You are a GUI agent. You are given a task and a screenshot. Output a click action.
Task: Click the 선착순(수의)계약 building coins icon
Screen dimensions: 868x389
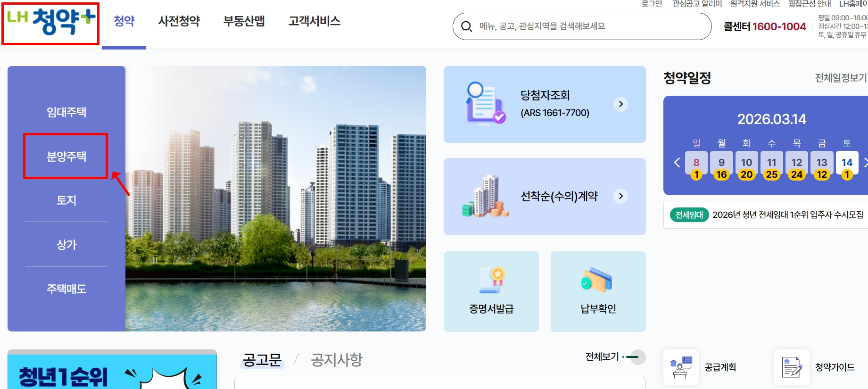485,196
